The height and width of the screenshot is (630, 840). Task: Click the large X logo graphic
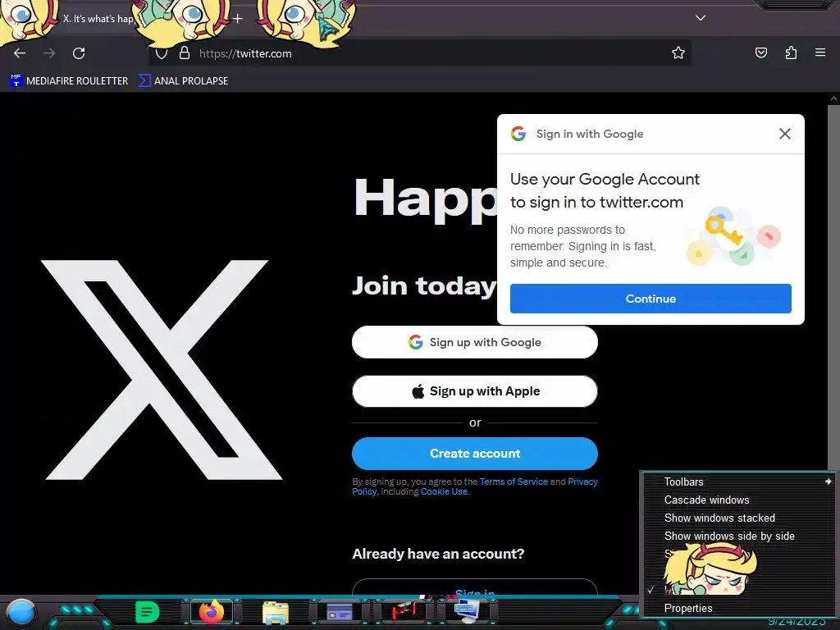point(162,370)
